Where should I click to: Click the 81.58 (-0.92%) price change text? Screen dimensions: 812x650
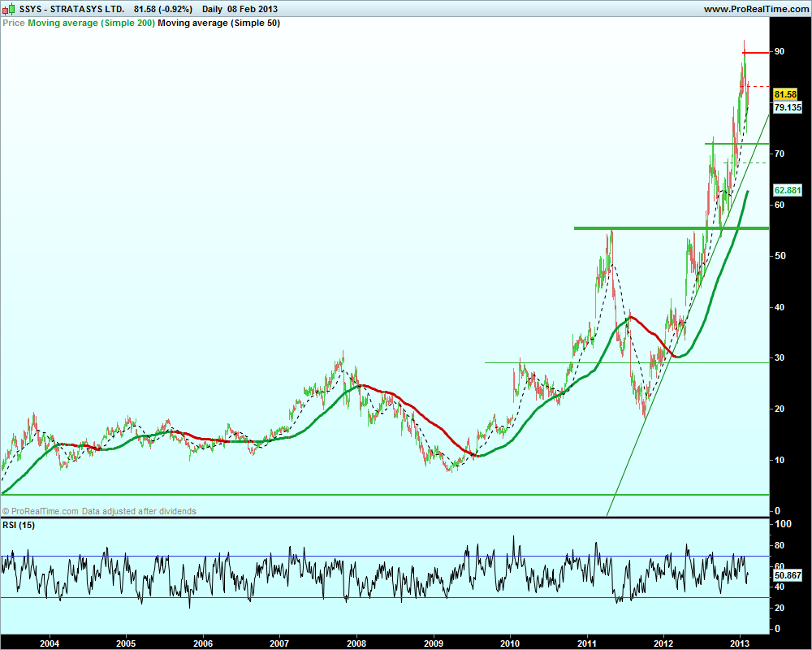coord(163,9)
